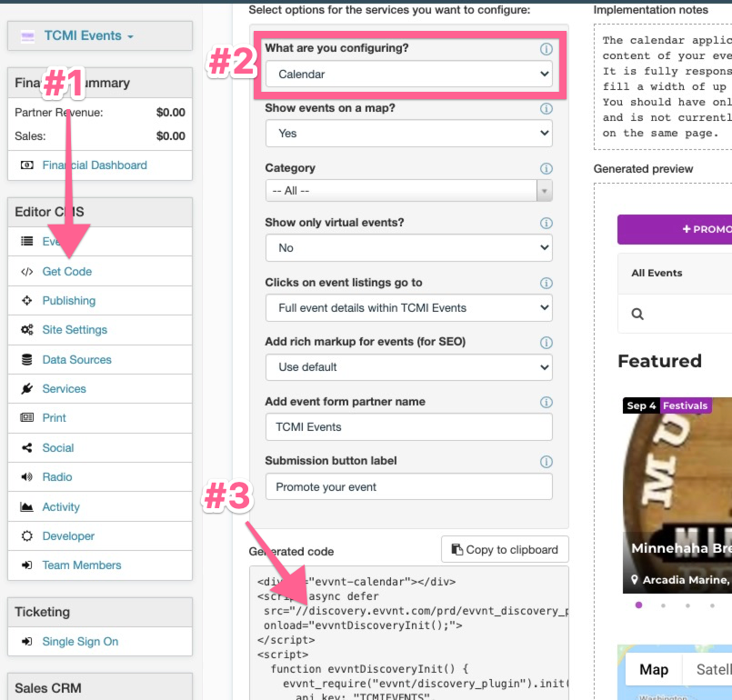Open the Social section
Image resolution: width=732 pixels, height=700 pixels.
pyautogui.click(x=58, y=448)
